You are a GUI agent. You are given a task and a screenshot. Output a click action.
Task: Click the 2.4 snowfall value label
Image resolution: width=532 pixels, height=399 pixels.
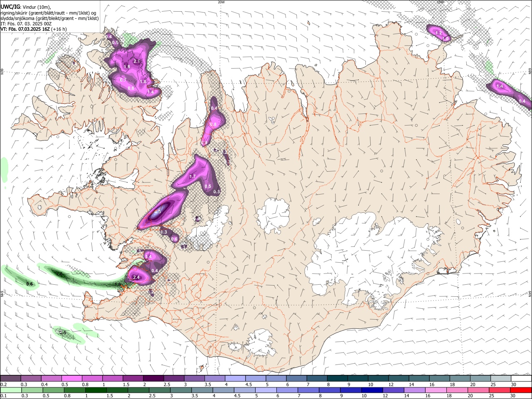(x=135, y=277)
